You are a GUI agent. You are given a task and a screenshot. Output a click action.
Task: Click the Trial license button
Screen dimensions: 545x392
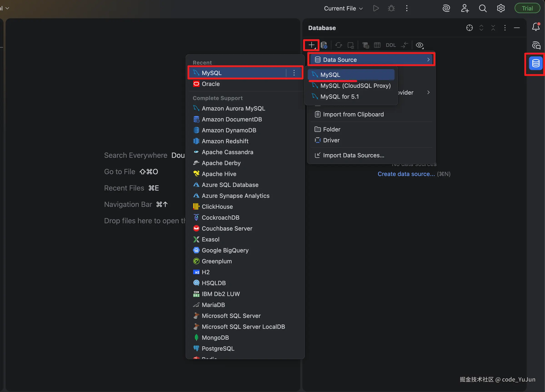tap(527, 8)
